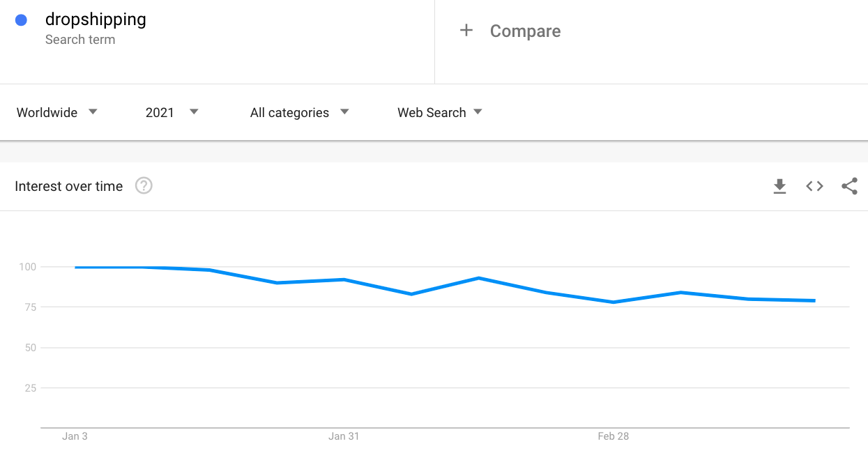Viewport: 868px width, 462px height.
Task: Click the Feb 28 axis label
Action: click(613, 436)
